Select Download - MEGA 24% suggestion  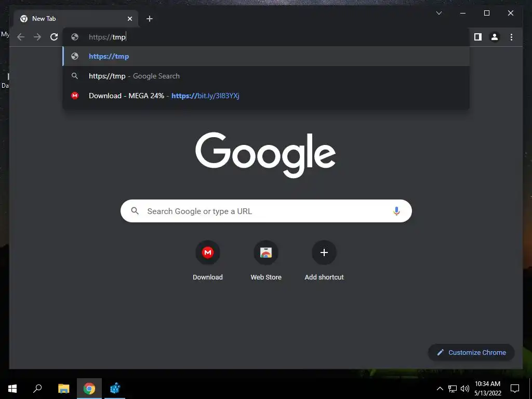tap(266, 96)
